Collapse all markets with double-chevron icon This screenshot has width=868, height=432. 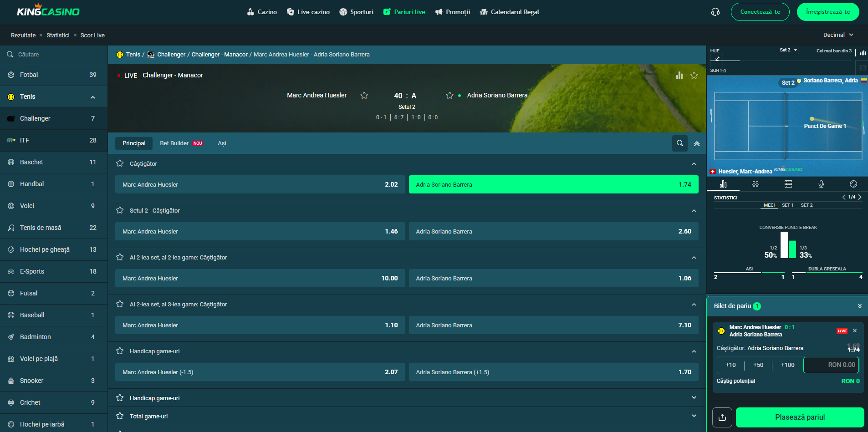(x=697, y=143)
